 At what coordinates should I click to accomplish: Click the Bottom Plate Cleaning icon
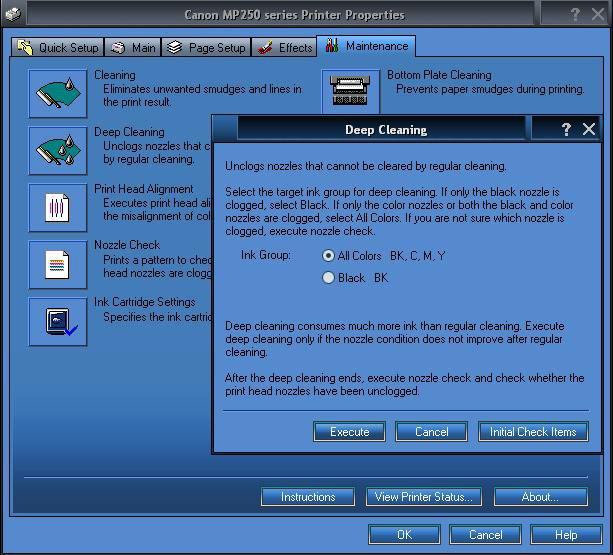(x=351, y=92)
